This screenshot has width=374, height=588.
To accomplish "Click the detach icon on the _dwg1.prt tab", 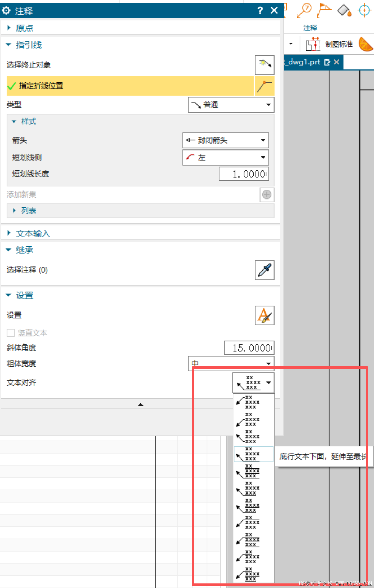I will click(327, 62).
